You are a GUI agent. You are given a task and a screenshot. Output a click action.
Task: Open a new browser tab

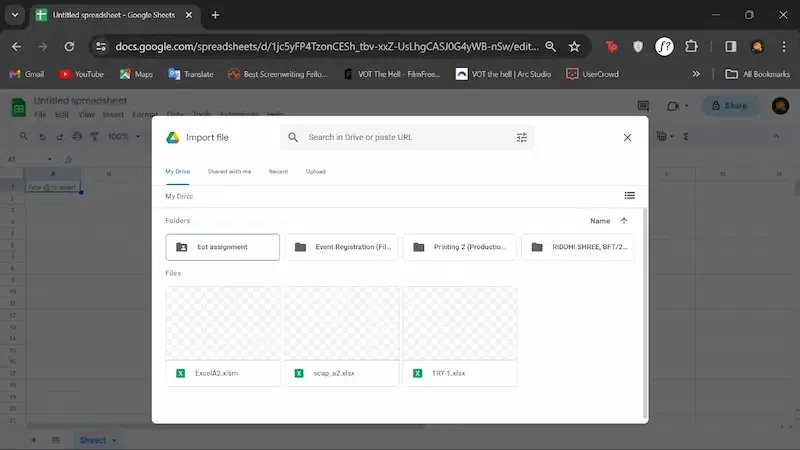pos(215,15)
